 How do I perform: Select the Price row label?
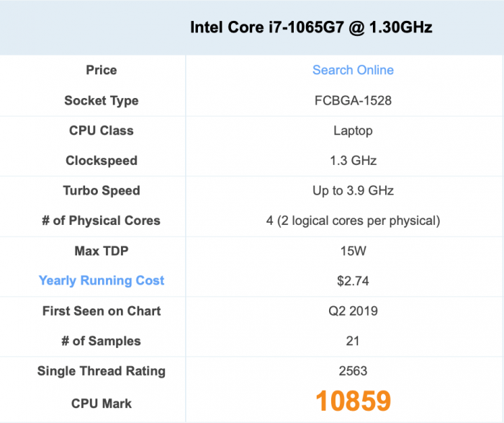pos(102,70)
